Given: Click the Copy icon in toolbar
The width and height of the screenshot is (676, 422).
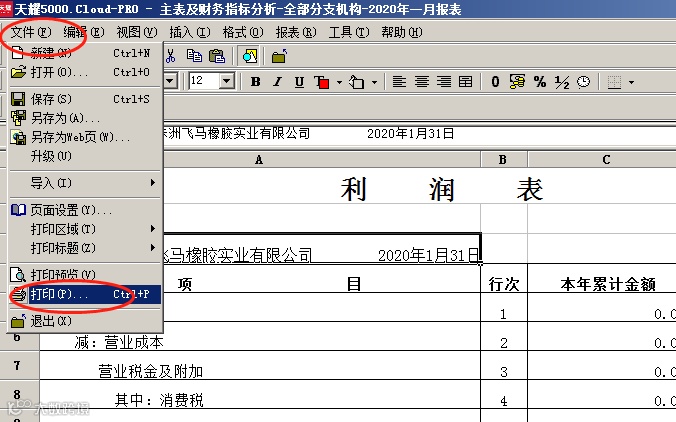Looking at the screenshot, I should (x=194, y=56).
